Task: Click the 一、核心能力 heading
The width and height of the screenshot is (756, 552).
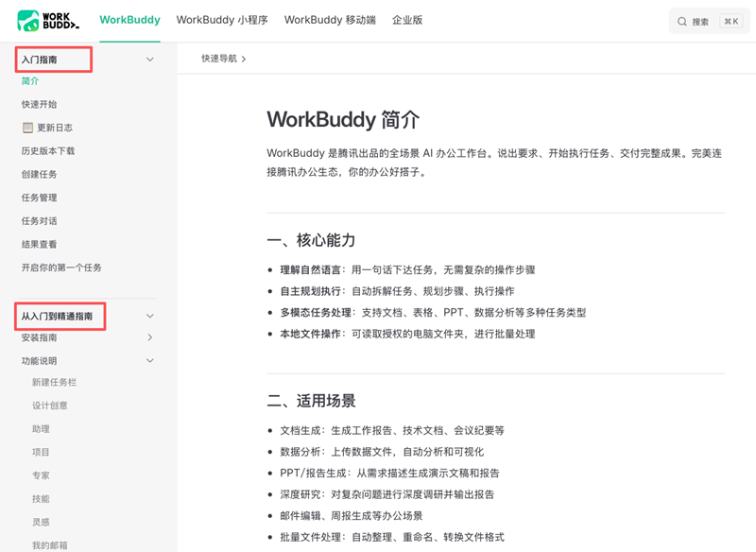Action: coord(312,239)
